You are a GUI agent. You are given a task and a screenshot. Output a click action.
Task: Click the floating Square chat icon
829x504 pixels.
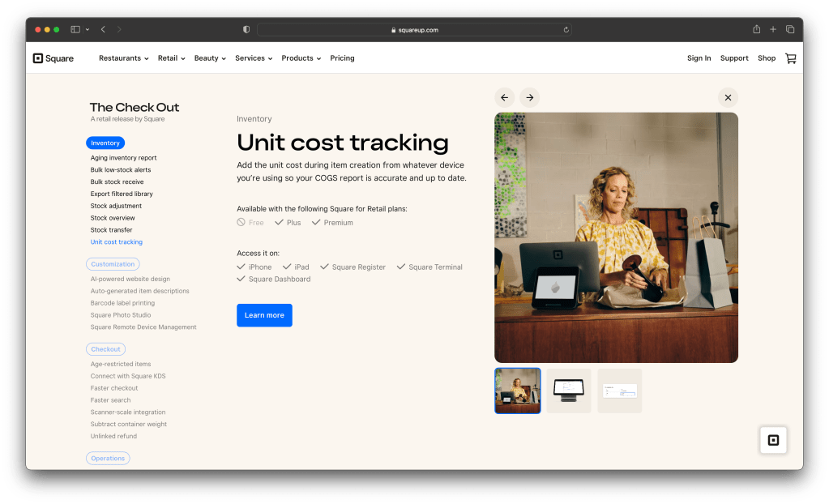click(x=773, y=440)
